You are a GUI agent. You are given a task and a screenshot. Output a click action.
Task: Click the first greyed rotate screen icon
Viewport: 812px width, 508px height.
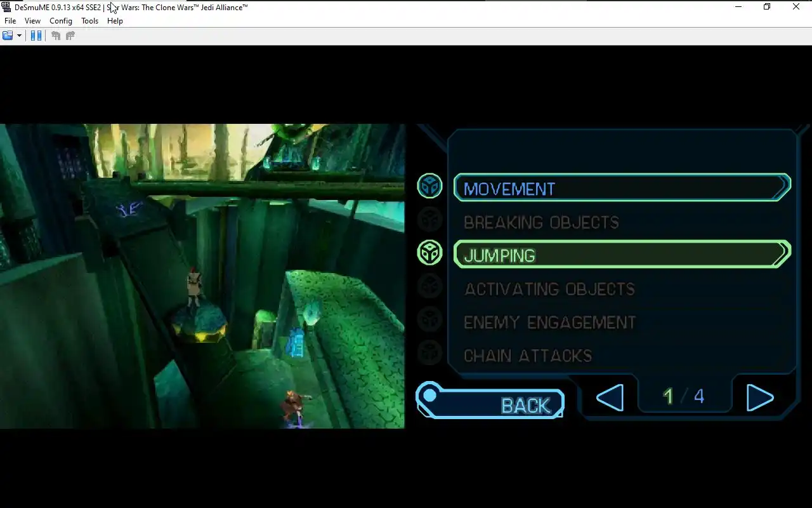pos(56,36)
